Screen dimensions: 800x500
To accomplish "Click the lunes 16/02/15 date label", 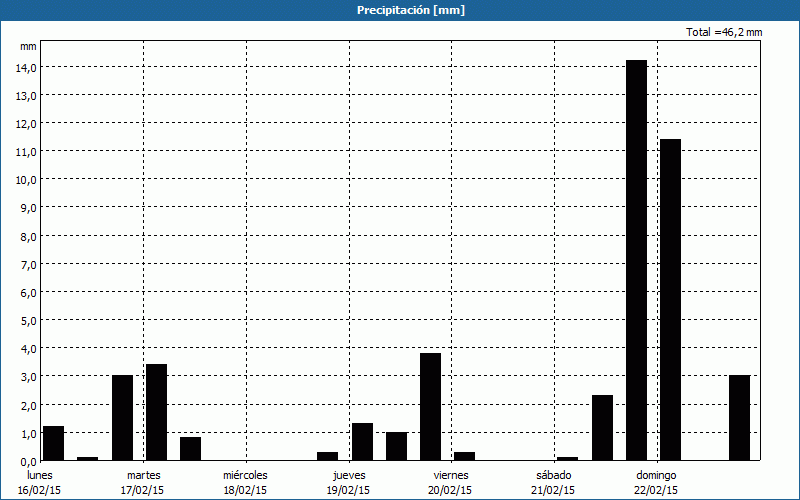I will tap(40, 482).
